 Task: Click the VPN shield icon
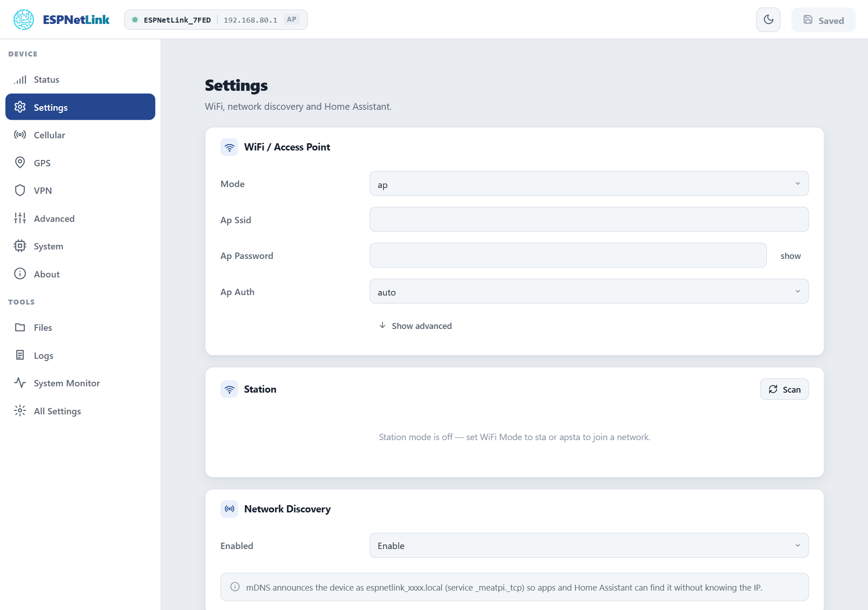click(20, 190)
